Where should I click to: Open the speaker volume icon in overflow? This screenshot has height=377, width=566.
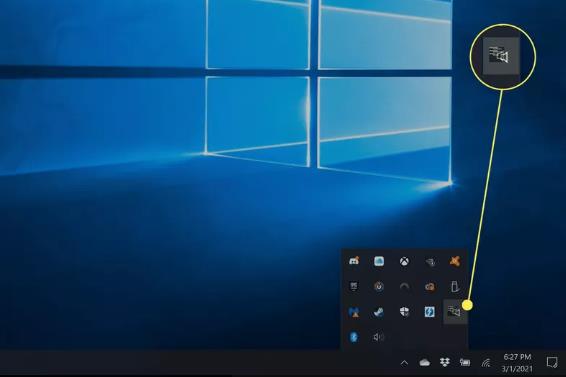coord(379,337)
